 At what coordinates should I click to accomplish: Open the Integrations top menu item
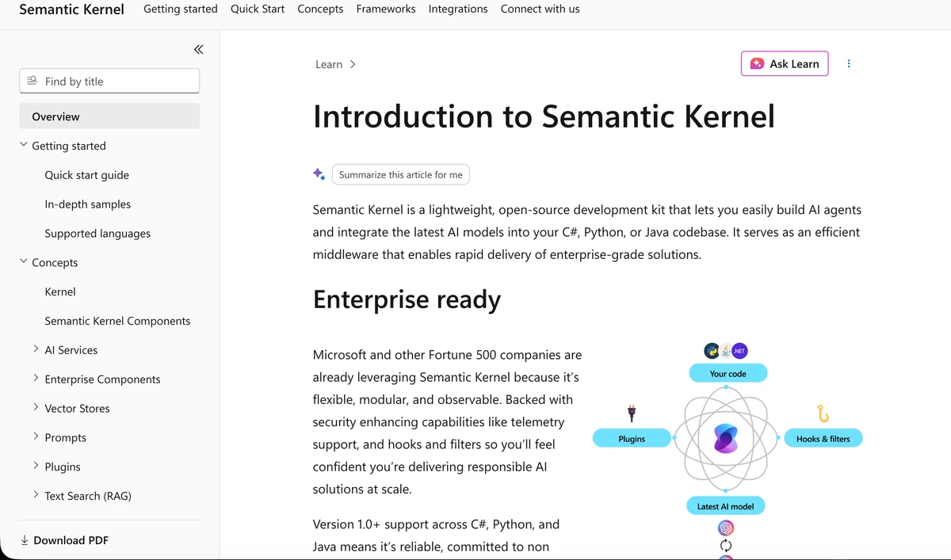pyautogui.click(x=458, y=9)
